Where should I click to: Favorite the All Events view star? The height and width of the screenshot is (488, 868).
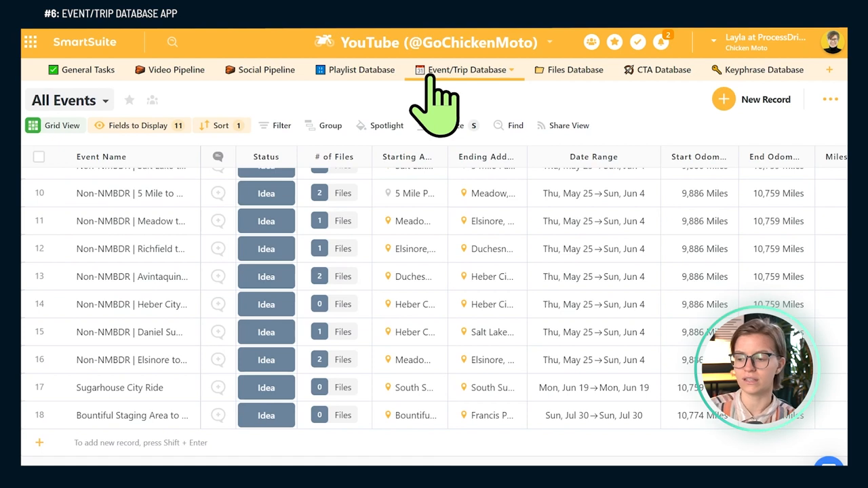[x=130, y=100]
